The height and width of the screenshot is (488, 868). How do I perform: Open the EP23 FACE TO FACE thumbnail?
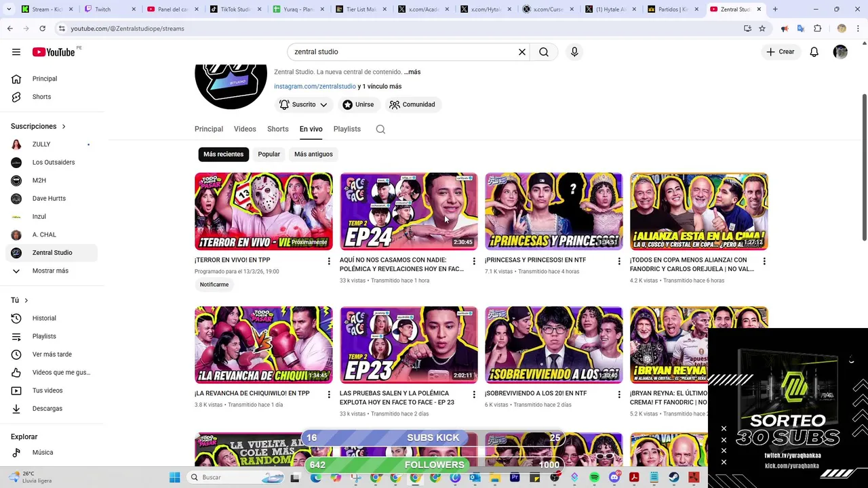[x=409, y=345]
